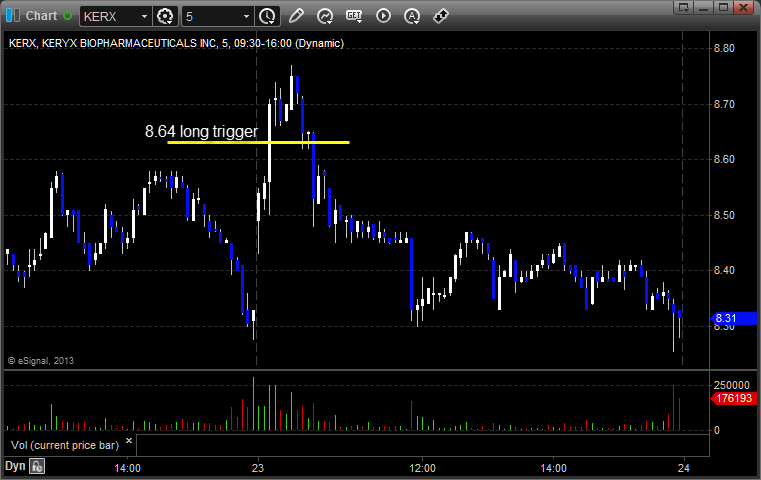Open the studies chart icon menu

point(325,16)
